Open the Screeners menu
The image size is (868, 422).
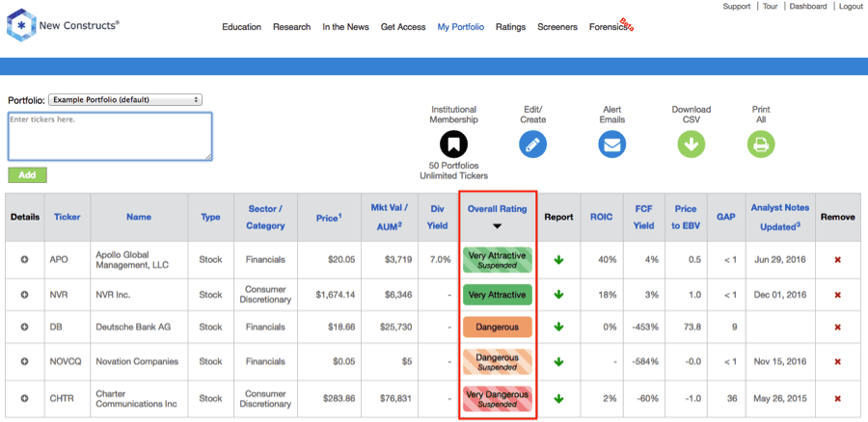click(557, 27)
